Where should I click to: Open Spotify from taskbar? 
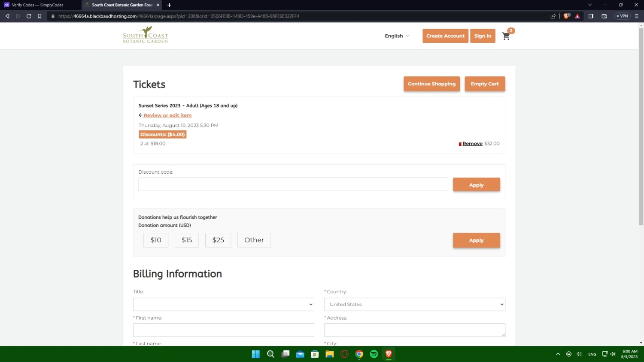[x=374, y=354]
